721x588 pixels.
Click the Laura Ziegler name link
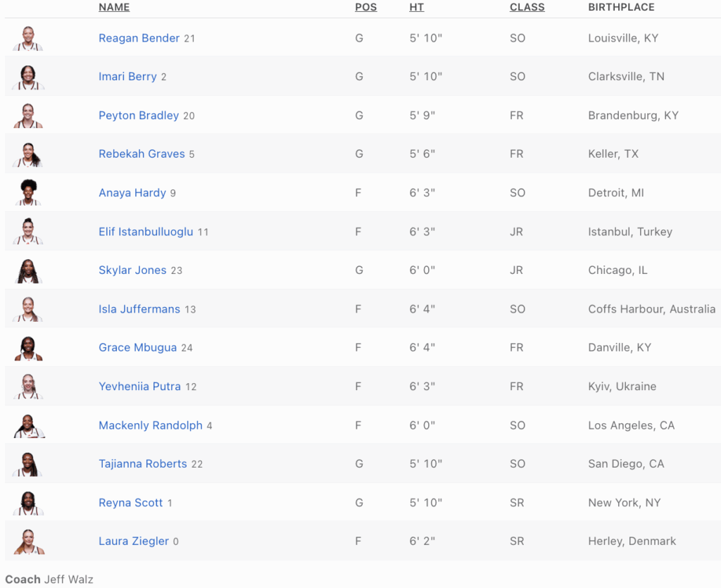tap(134, 542)
